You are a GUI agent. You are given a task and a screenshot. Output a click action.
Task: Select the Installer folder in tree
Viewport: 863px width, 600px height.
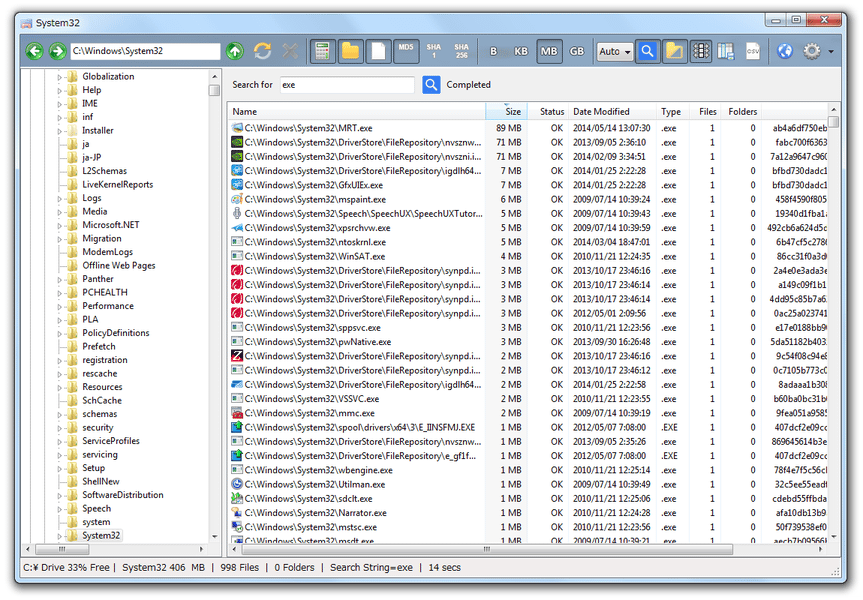point(97,130)
